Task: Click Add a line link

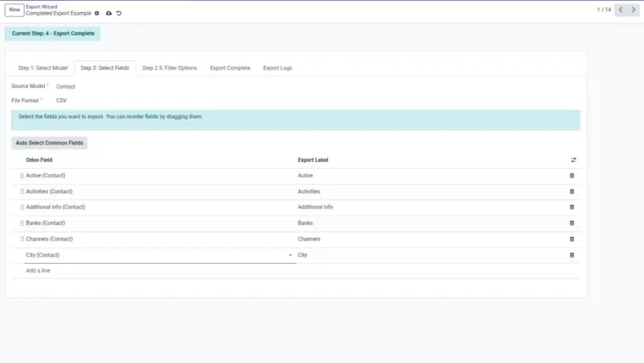Action: pyautogui.click(x=38, y=271)
